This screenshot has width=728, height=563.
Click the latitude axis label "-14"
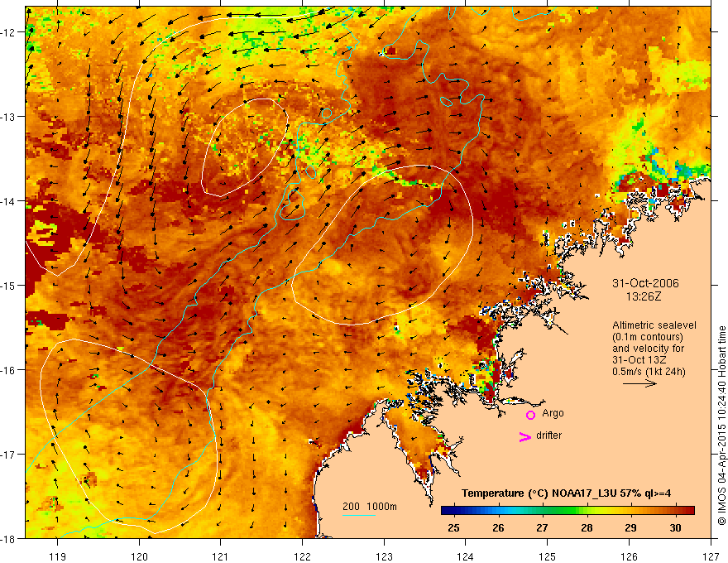tap(9, 201)
